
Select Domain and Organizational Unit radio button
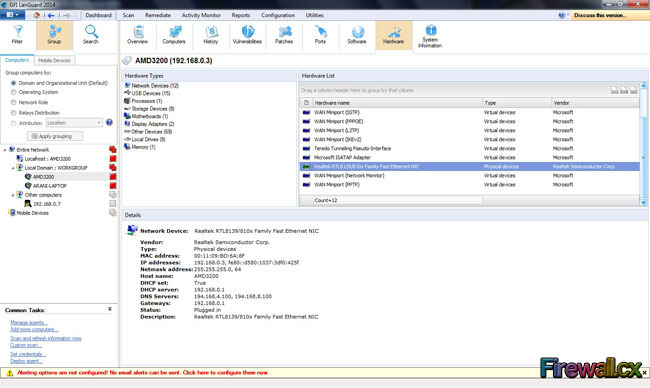point(14,83)
